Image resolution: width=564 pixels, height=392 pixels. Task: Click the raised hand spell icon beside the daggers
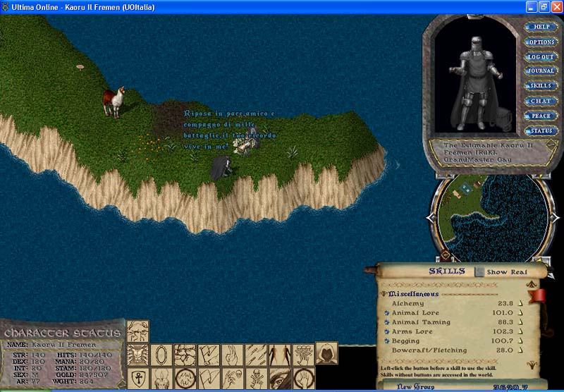(x=232, y=355)
